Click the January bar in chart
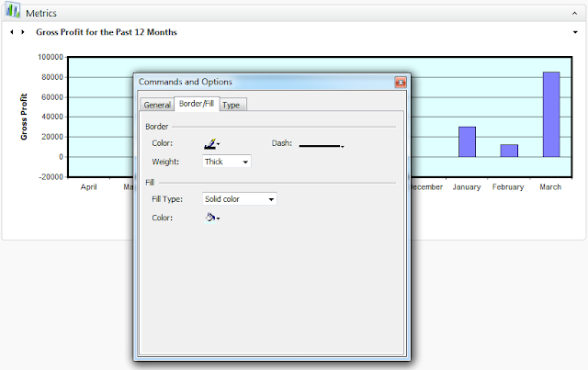The height and width of the screenshot is (370, 588). tap(467, 141)
